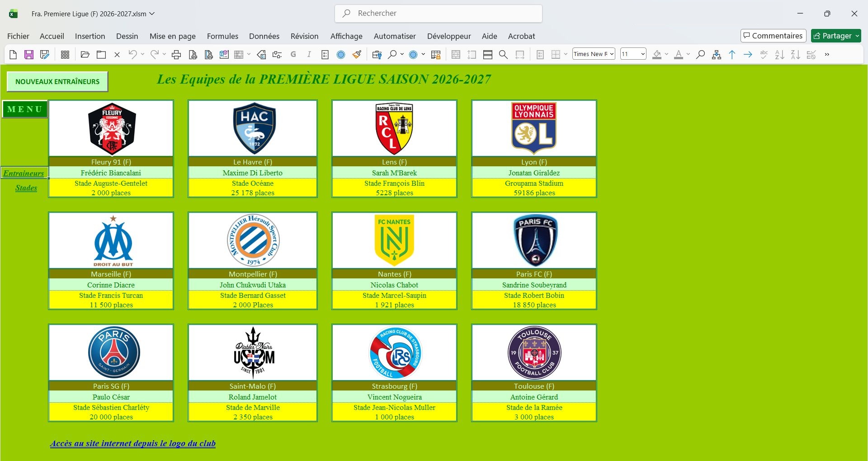Click the Accès au site internet link

click(x=133, y=443)
